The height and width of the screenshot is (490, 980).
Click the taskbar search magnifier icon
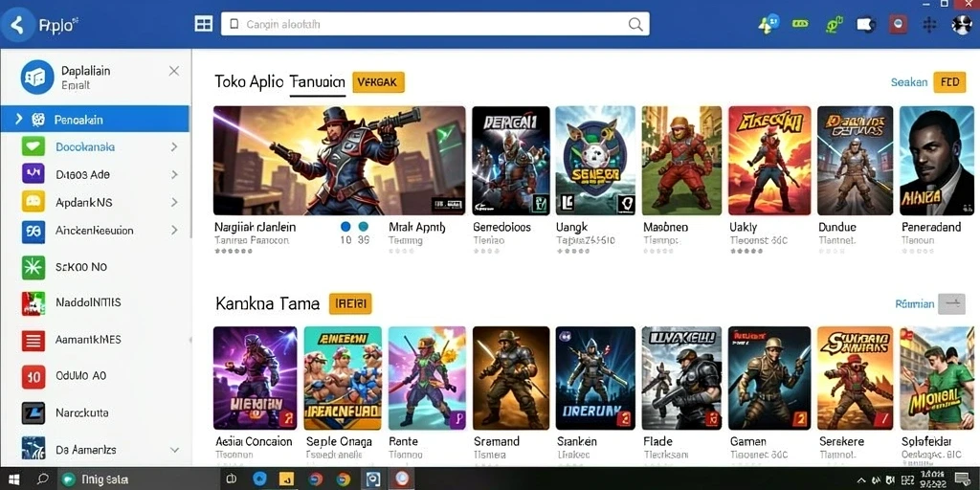42,479
